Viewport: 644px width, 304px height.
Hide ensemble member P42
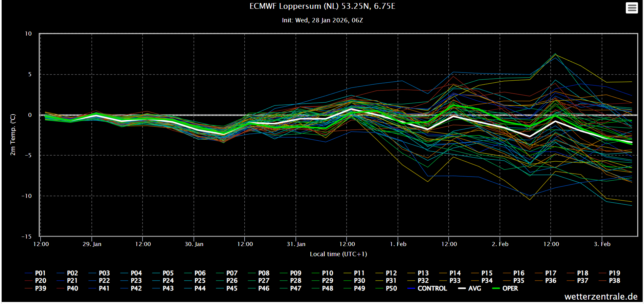click(131, 288)
